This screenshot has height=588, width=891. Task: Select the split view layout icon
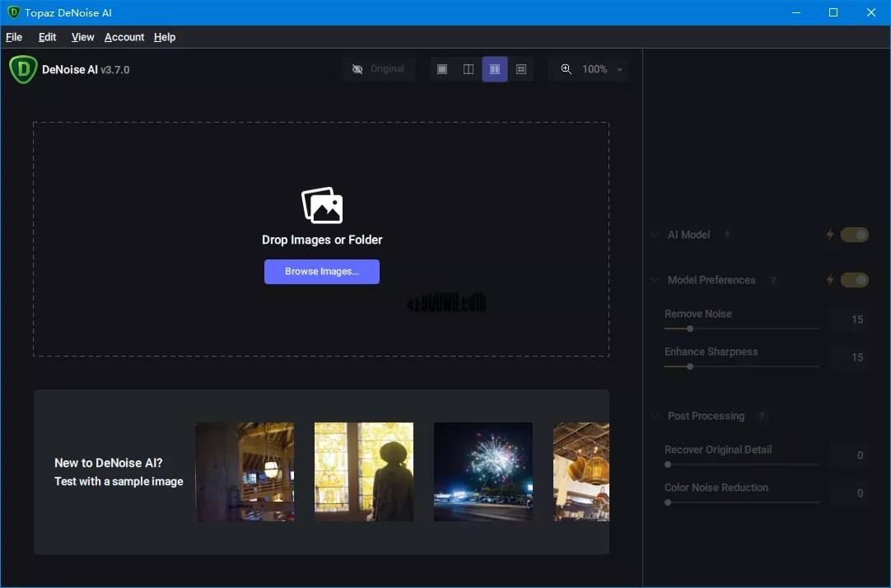[469, 69]
